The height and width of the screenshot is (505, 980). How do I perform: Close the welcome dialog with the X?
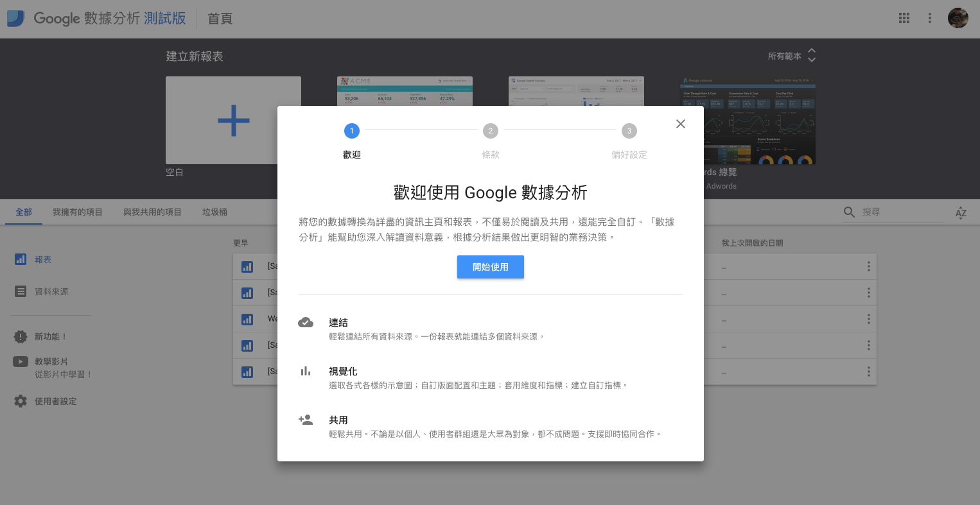pos(681,124)
